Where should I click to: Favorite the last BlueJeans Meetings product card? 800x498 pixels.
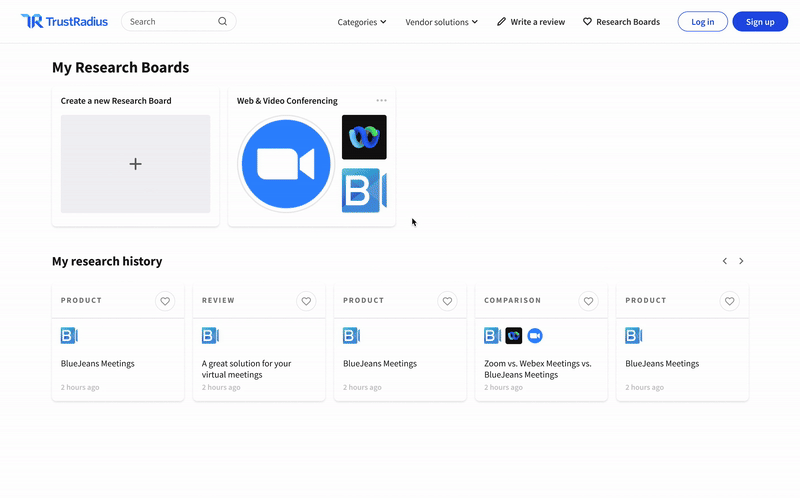point(730,301)
